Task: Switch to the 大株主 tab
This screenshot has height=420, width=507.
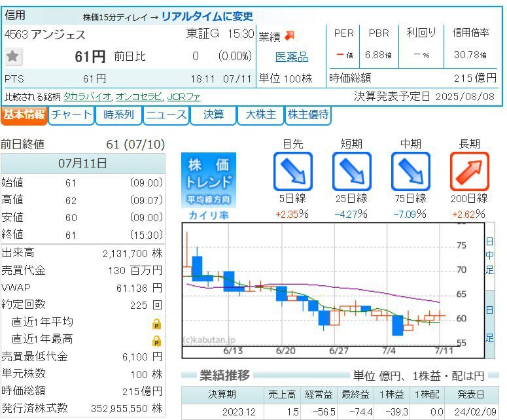Action: [x=260, y=114]
